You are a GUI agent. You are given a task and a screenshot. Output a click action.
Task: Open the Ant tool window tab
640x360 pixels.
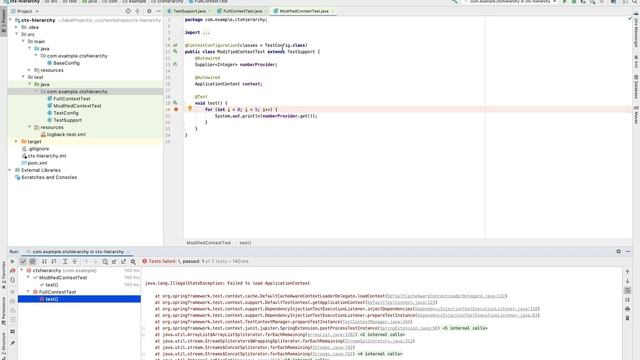(x=636, y=61)
